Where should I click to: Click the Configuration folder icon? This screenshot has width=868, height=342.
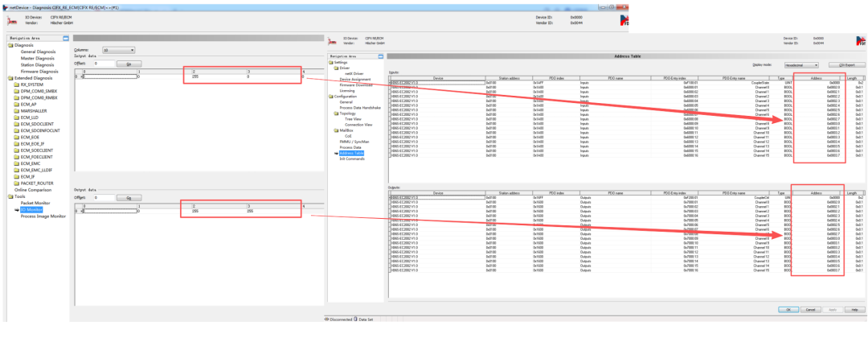[x=331, y=97]
